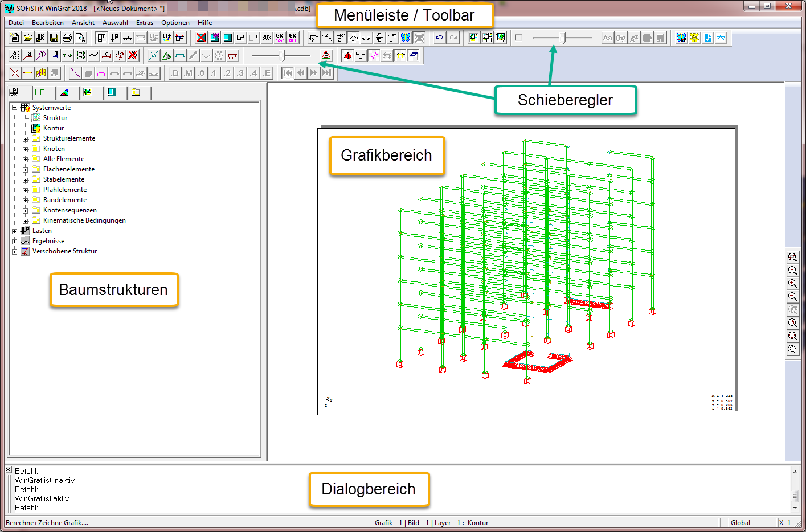Tick the checkbox left of the top slider
Viewport: 806px width, 532px height.
(x=518, y=38)
